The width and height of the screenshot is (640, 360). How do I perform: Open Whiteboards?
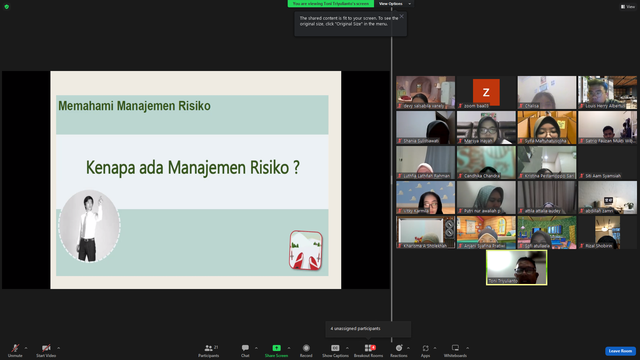(x=455, y=350)
